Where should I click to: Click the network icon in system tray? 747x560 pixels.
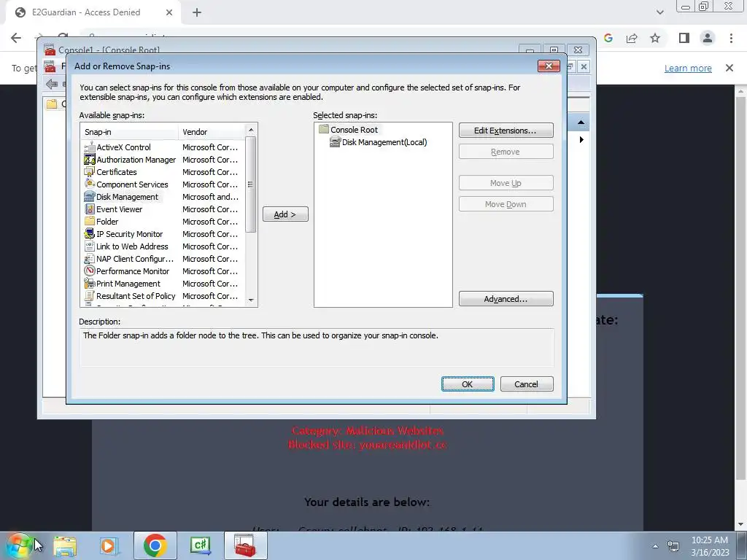673,546
